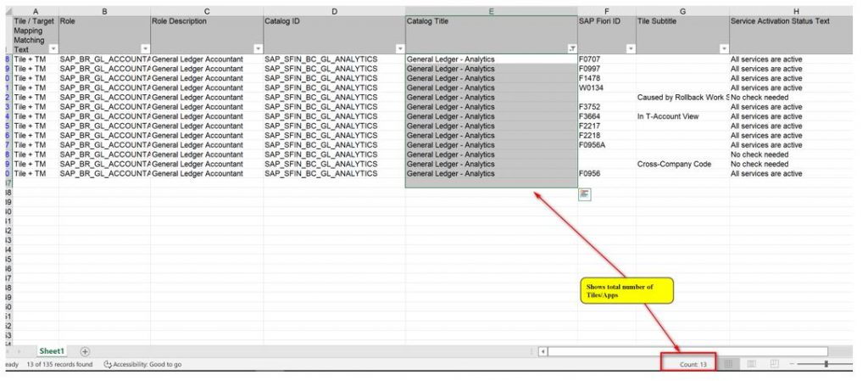Select All services are active in F0707 row
The image size is (868, 381).
(791, 59)
